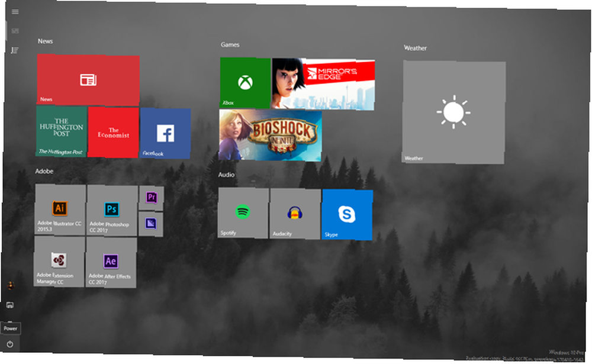Open Adobe Extension Manager CC
The width and height of the screenshot is (592, 364).
pos(59,261)
